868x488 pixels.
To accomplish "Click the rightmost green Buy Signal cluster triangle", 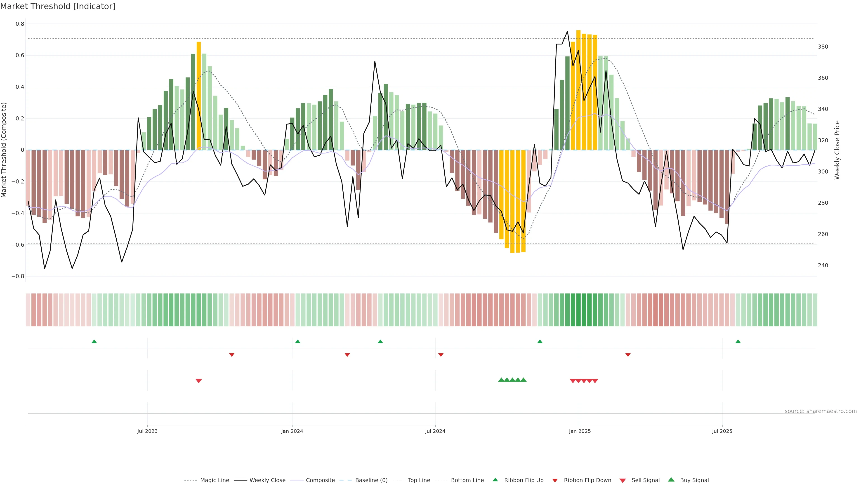I will point(523,380).
